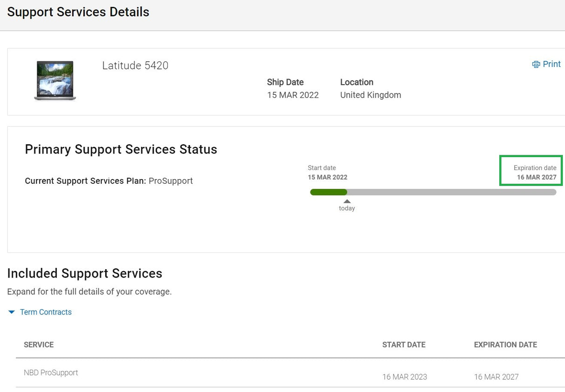Image resolution: width=565 pixels, height=392 pixels.
Task: Click the green elapsed portion of support bar
Action: coord(329,192)
